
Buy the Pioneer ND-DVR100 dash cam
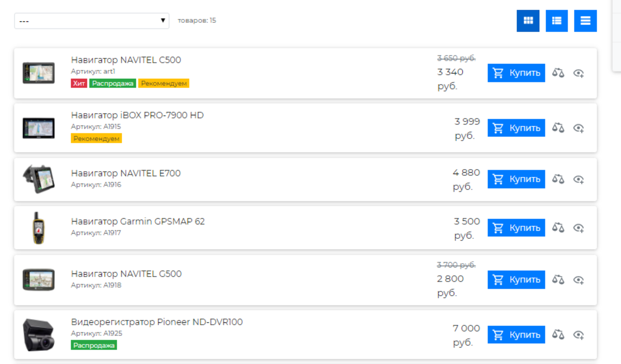point(516,335)
